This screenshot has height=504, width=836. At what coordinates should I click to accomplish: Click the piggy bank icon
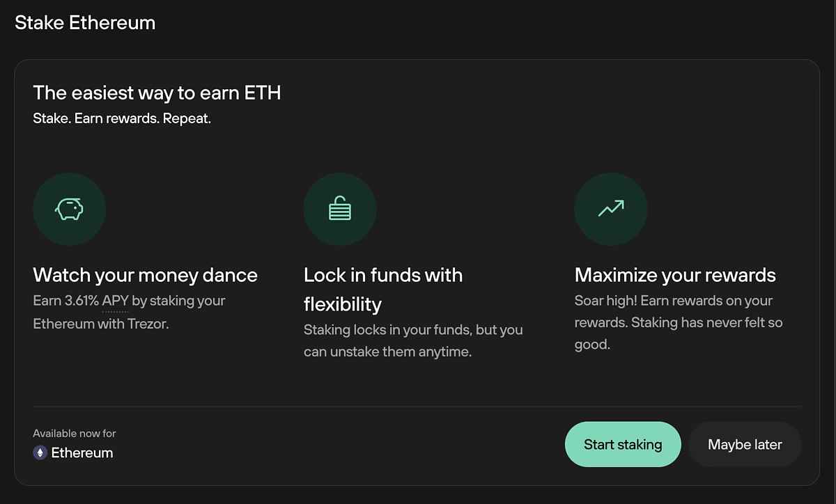tap(69, 210)
